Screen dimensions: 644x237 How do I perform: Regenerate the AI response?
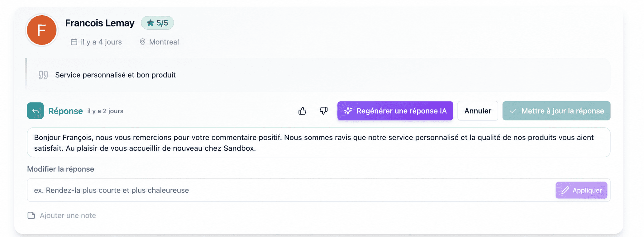click(x=395, y=111)
